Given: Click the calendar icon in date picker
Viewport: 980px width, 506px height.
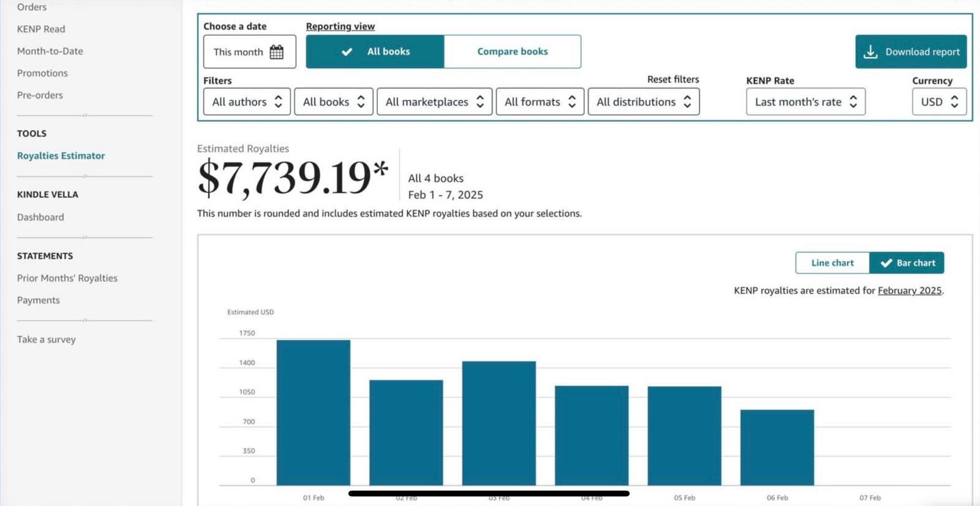Looking at the screenshot, I should coord(276,52).
